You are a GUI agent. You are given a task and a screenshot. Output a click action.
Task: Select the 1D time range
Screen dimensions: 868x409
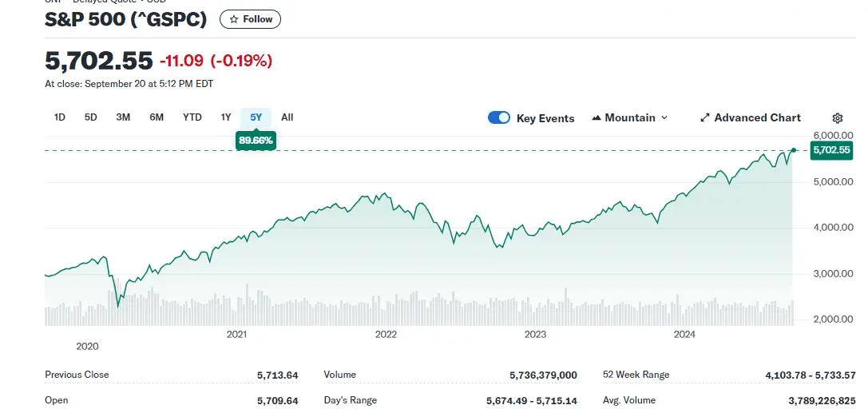pyautogui.click(x=60, y=117)
